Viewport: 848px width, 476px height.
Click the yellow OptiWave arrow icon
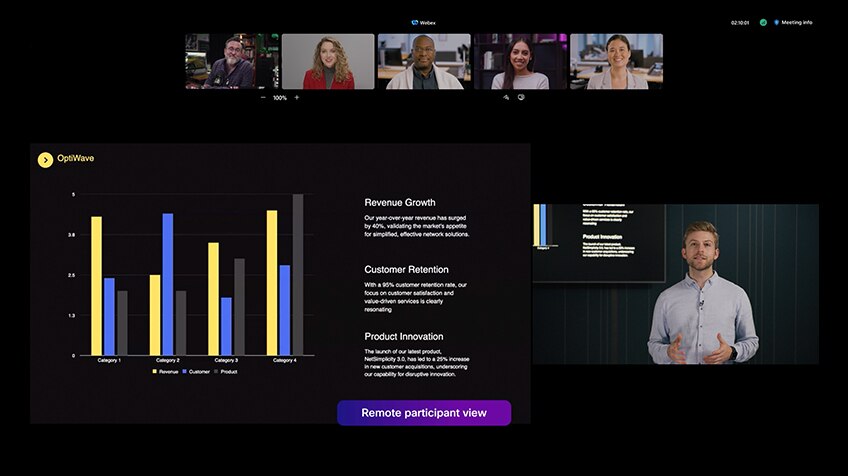click(45, 159)
